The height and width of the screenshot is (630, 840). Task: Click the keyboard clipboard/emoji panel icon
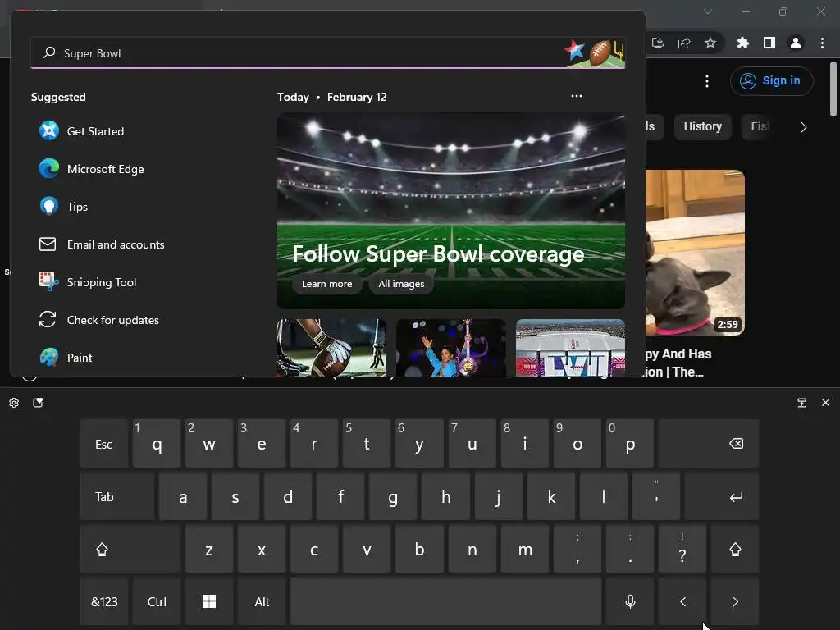38,403
